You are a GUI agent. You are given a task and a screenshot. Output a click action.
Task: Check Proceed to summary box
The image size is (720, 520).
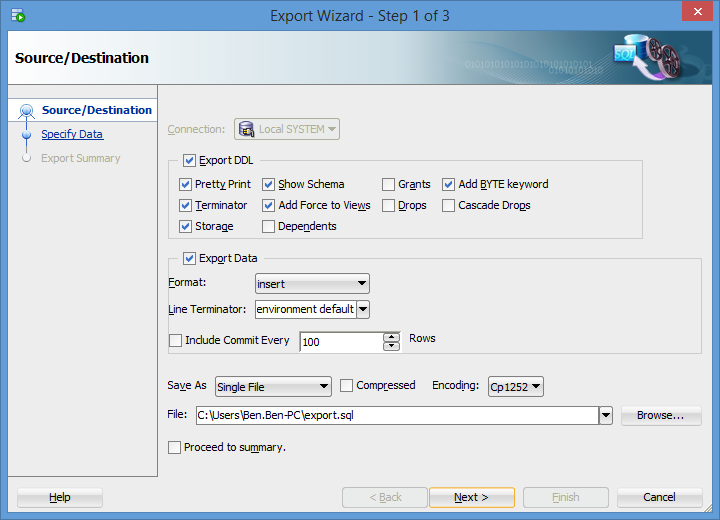175,447
